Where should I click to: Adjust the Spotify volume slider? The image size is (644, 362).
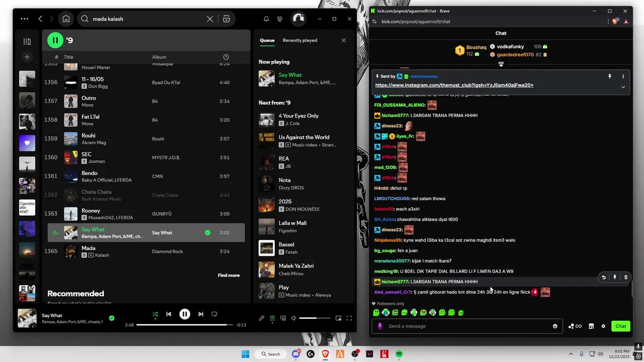[x=314, y=318]
